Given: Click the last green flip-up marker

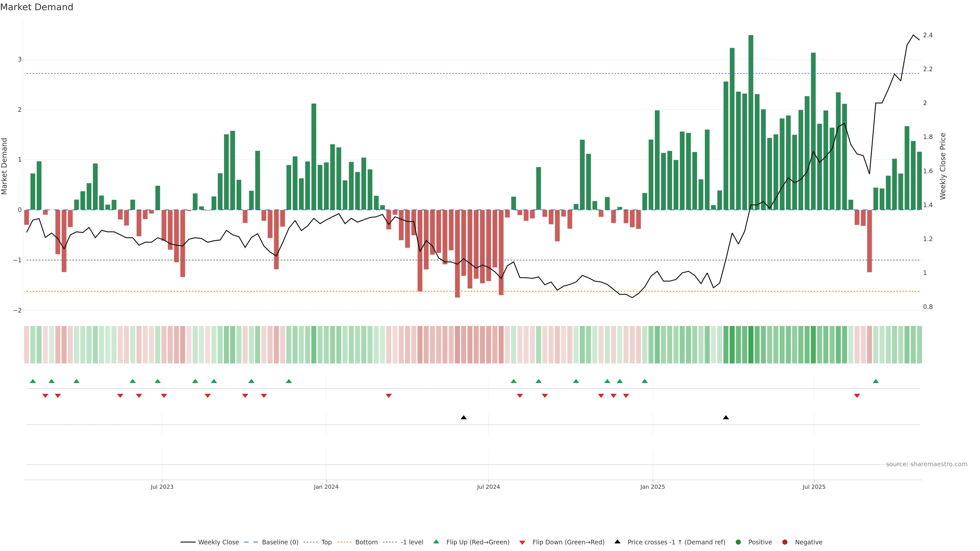Looking at the screenshot, I should pos(876,381).
